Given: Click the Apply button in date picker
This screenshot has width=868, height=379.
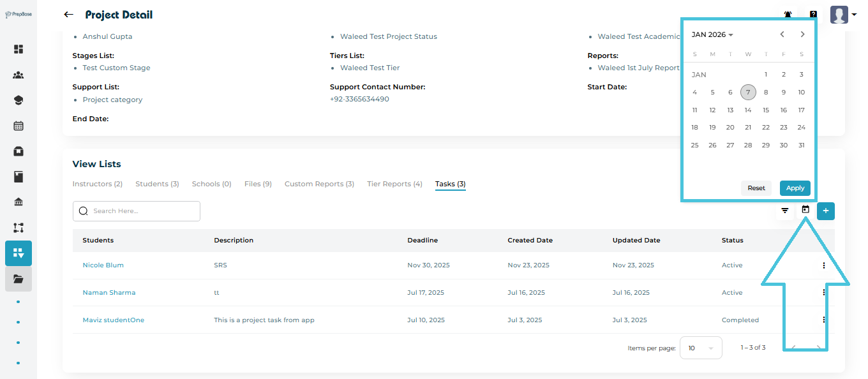Looking at the screenshot, I should click(795, 188).
